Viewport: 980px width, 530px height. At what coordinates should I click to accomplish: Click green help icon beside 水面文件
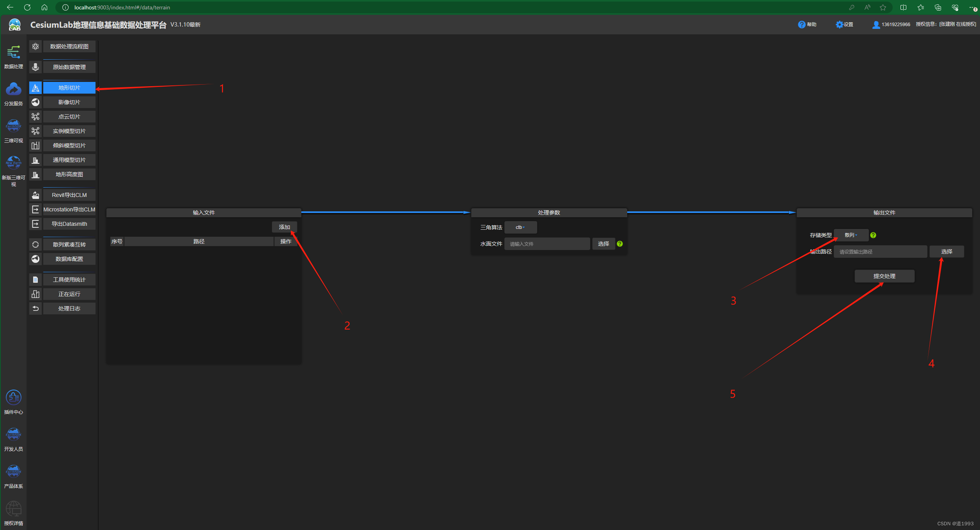[620, 244]
